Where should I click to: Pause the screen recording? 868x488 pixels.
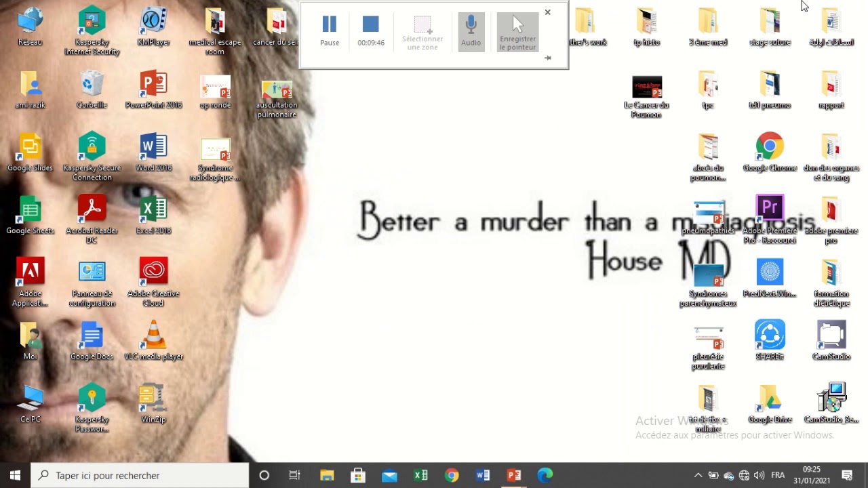[330, 31]
